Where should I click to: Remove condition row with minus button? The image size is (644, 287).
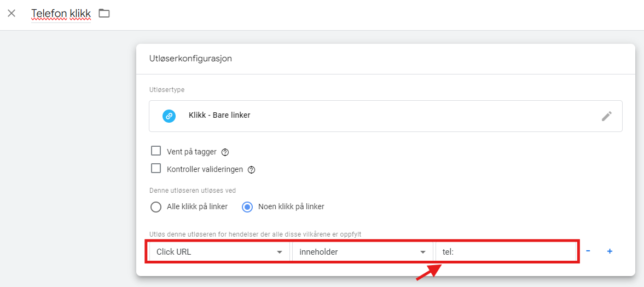pos(588,251)
